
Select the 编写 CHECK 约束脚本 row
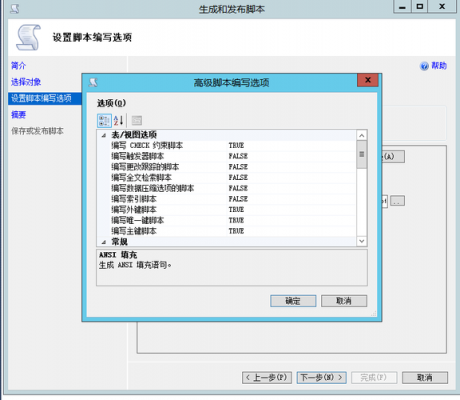pos(227,145)
